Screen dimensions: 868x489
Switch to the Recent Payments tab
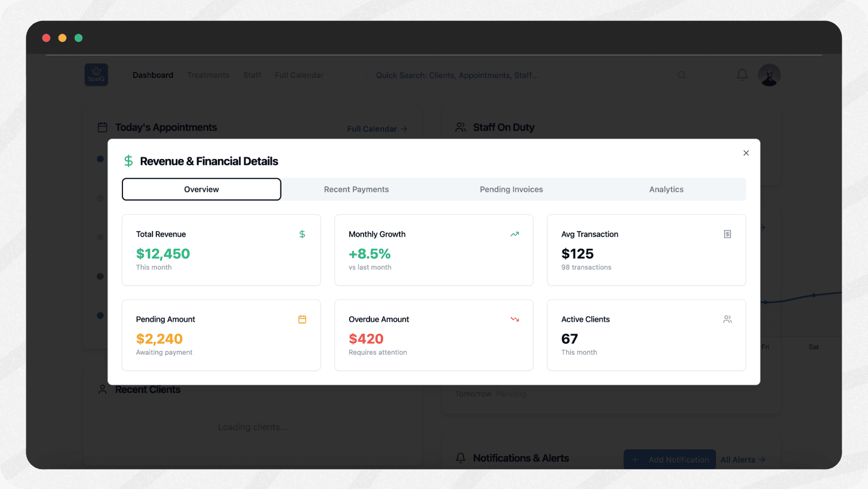click(356, 190)
